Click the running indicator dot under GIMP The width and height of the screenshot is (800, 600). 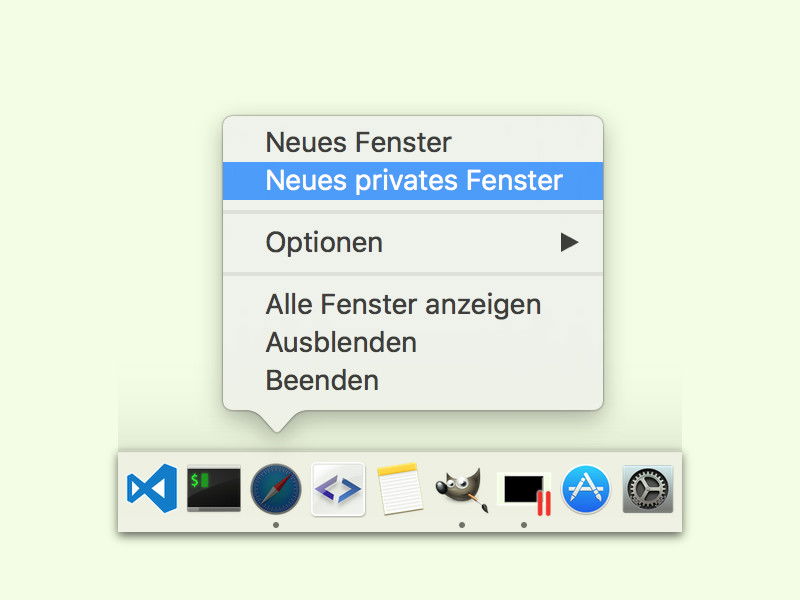pos(462,525)
